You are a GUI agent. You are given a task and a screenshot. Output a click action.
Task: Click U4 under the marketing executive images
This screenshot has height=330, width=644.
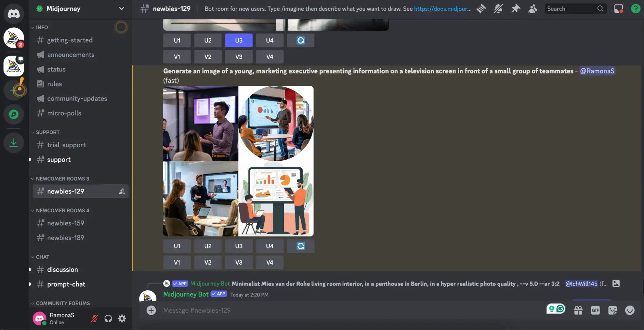(x=270, y=246)
